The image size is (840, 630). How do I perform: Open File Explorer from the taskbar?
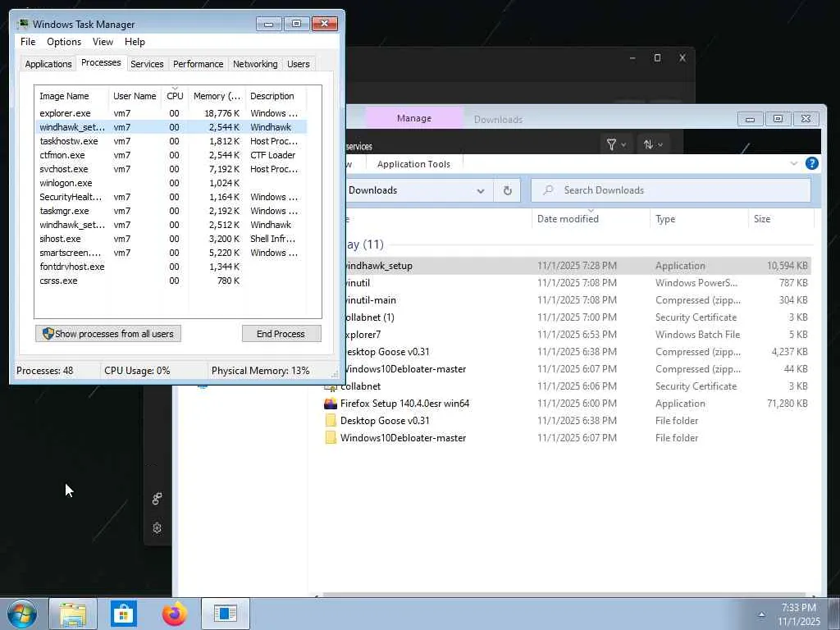(73, 614)
